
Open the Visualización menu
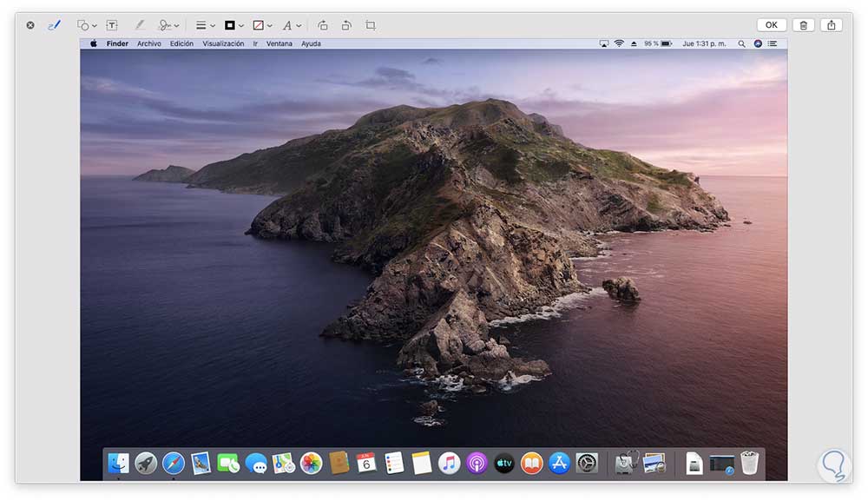(223, 43)
